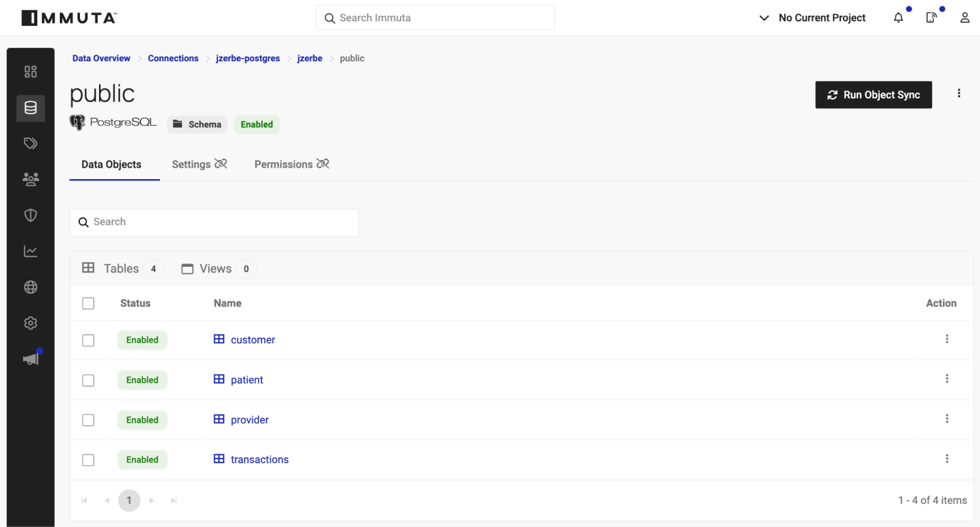This screenshot has height=527, width=980.
Task: Click the table icon next to transactions
Action: (219, 459)
